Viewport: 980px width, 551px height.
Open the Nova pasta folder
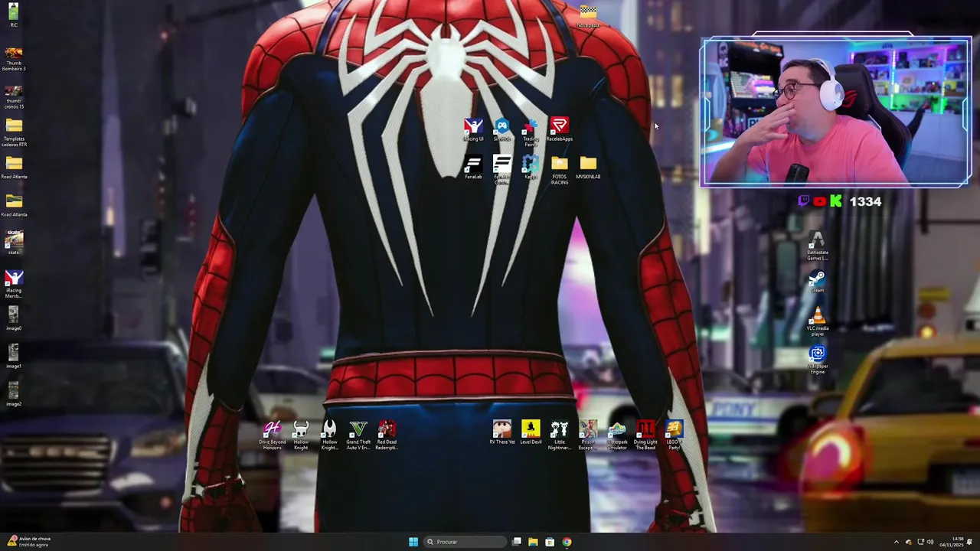click(588, 16)
